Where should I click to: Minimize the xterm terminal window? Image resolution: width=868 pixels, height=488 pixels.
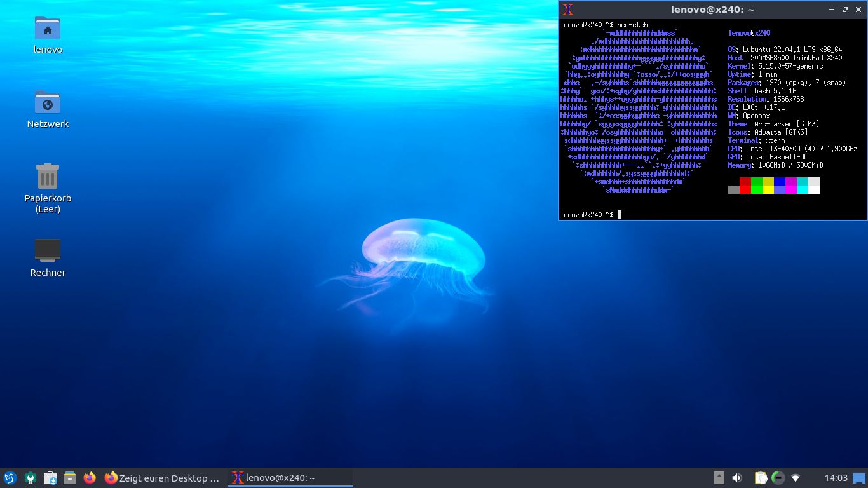832,10
